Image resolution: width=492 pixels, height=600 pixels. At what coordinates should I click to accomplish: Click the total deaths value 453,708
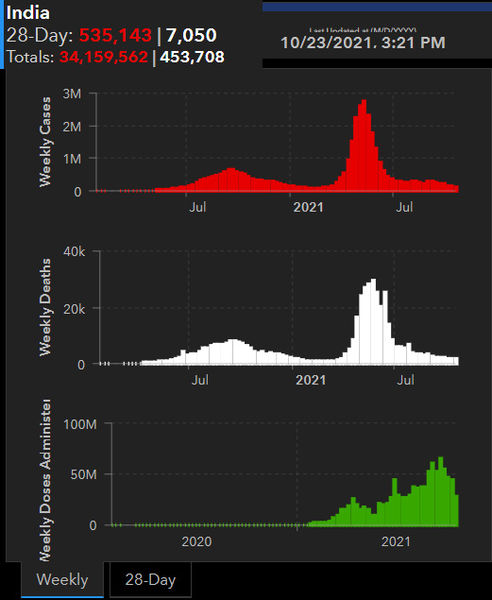(x=192, y=57)
